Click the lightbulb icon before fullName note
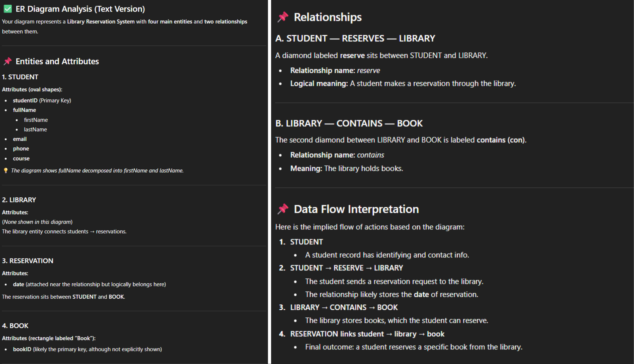Screen dimensions: 634x364 click(x=6, y=171)
